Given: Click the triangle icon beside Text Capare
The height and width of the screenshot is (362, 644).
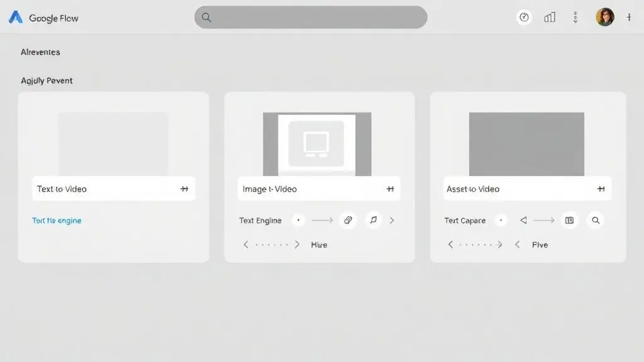Looking at the screenshot, I should [523, 221].
